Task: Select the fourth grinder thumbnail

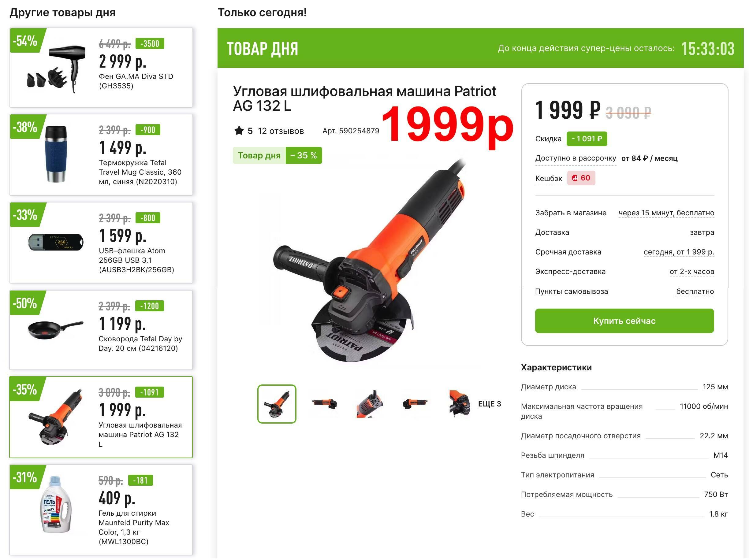Action: [x=415, y=404]
